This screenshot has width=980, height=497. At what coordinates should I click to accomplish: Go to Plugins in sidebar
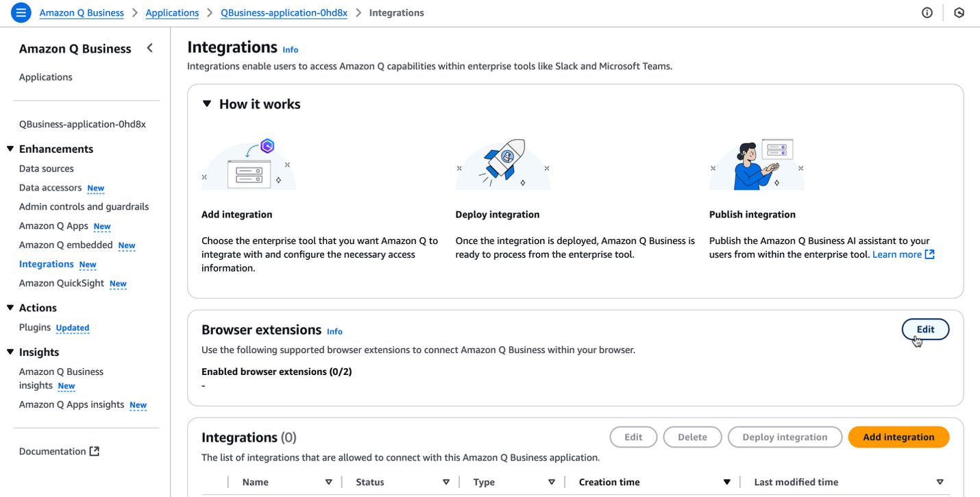tap(35, 327)
